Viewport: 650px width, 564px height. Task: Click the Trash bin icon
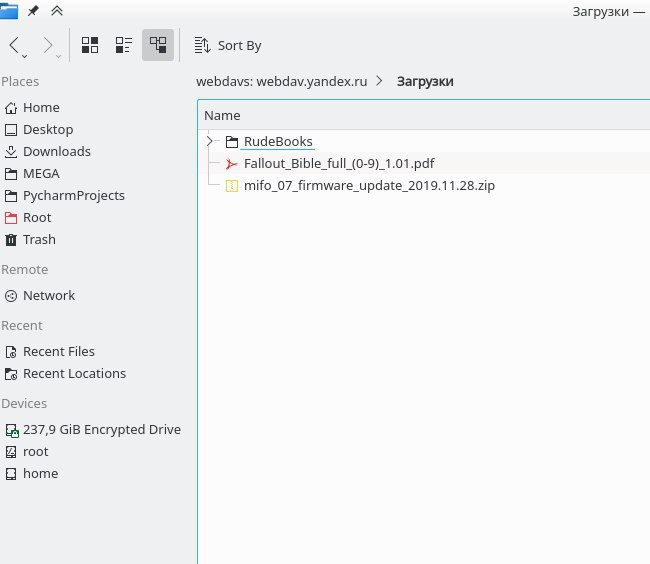(11, 240)
